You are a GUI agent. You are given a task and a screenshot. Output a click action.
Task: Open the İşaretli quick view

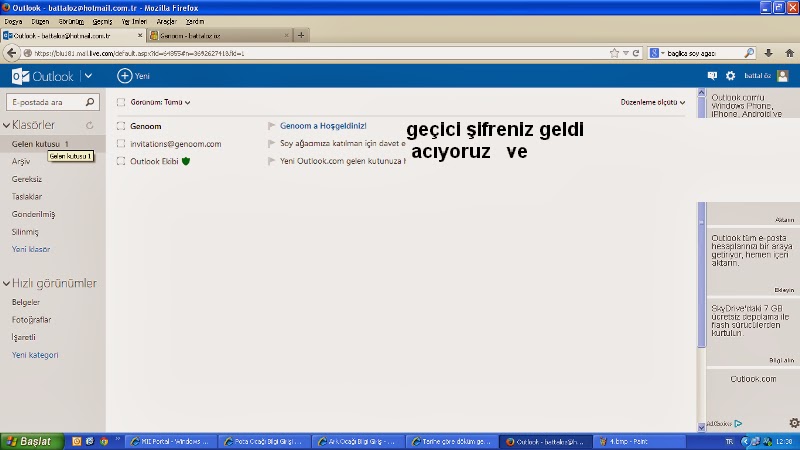[23, 337]
